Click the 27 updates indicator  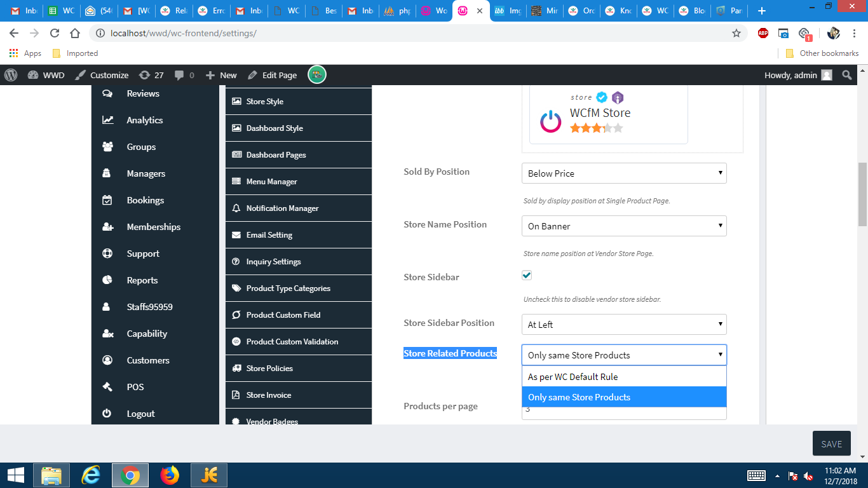(x=151, y=75)
